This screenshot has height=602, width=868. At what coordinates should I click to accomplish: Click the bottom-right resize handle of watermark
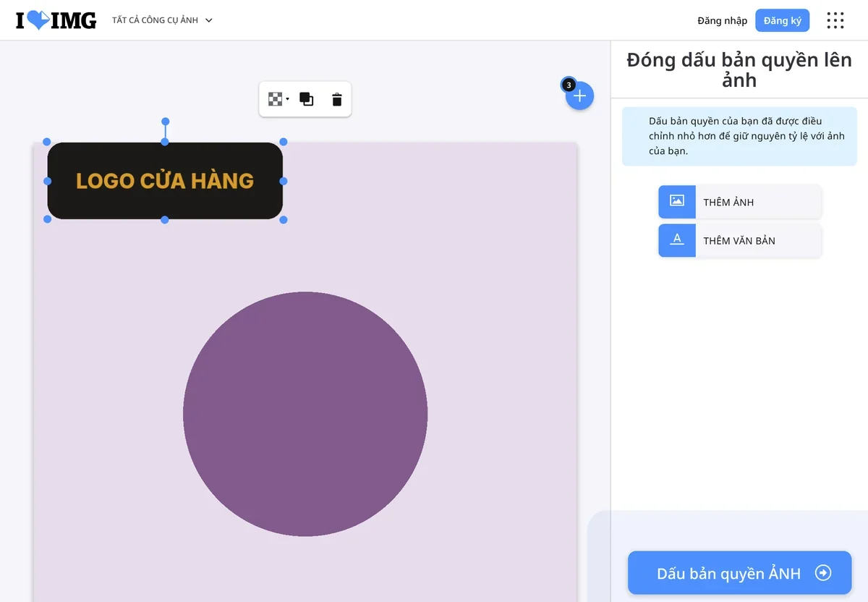coord(284,219)
